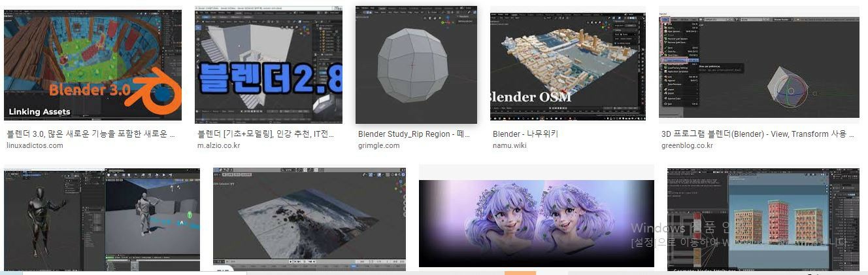Open the character rig animation thumbnail
The height and width of the screenshot is (275, 868).
click(x=102, y=219)
